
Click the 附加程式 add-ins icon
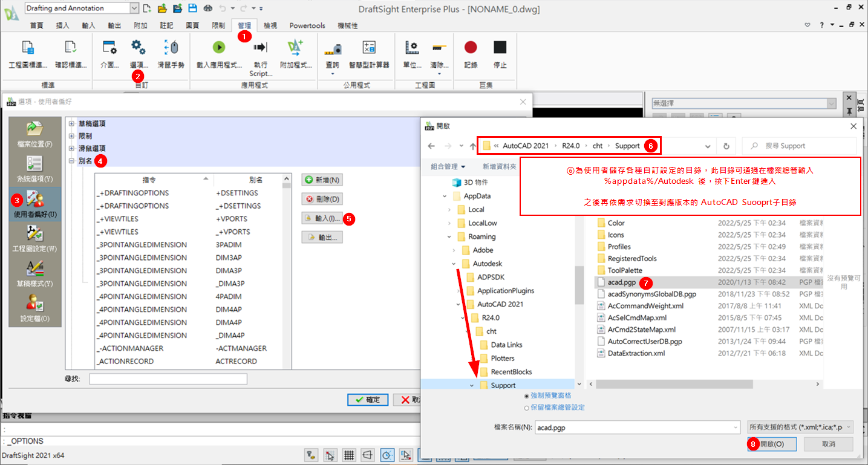click(x=296, y=47)
